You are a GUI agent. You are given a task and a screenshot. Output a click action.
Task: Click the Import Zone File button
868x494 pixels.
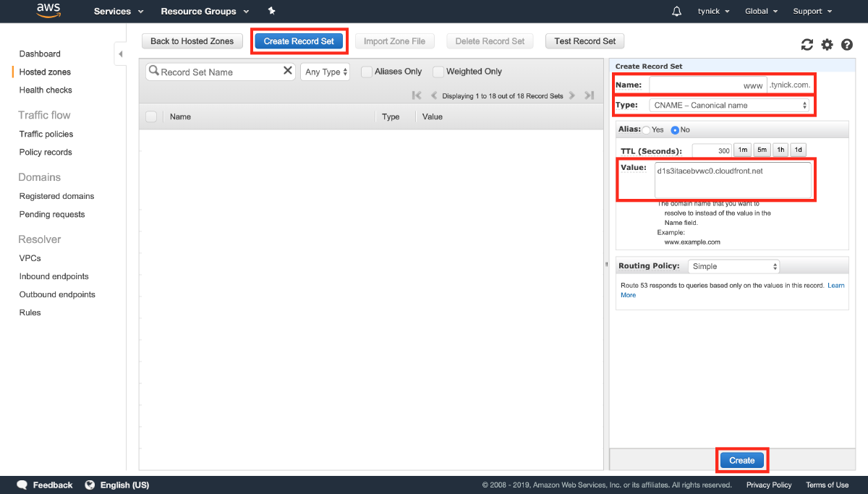tap(394, 41)
